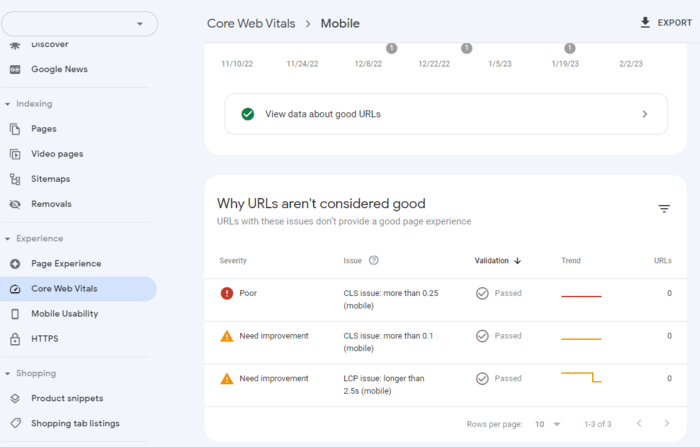The width and height of the screenshot is (700, 447).
Task: Open the Rows per page dropdown
Action: (547, 424)
